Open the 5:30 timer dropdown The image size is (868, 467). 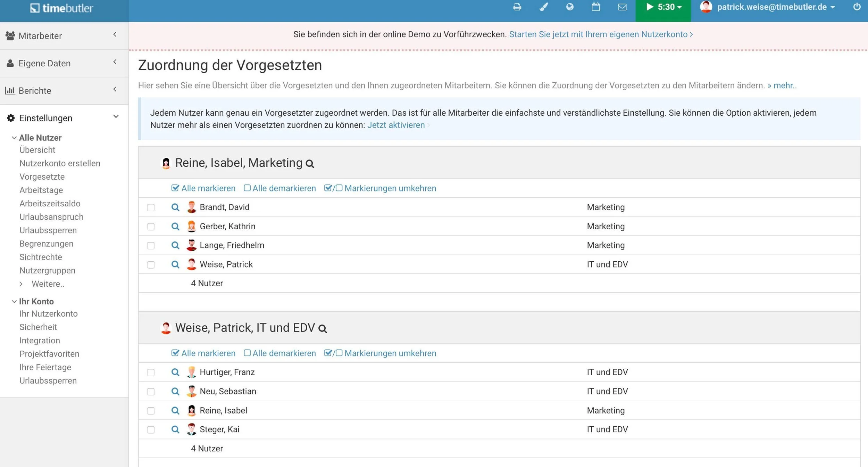(x=663, y=7)
